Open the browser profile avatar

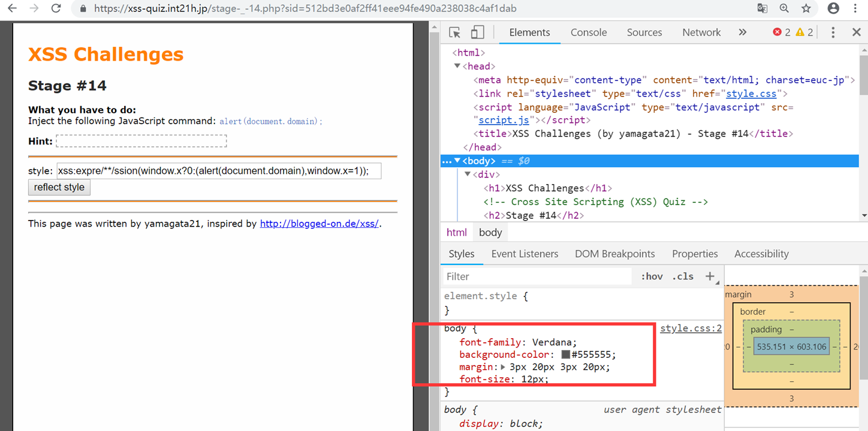click(833, 8)
